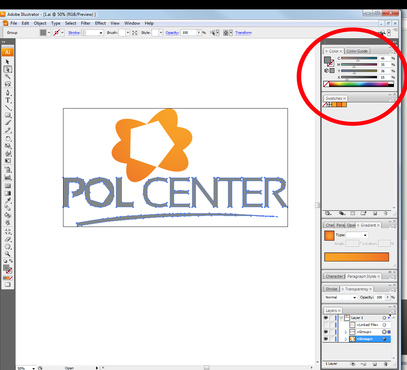Image resolution: width=407 pixels, height=370 pixels.
Task: Select the Pencil tool
Action: point(7,131)
